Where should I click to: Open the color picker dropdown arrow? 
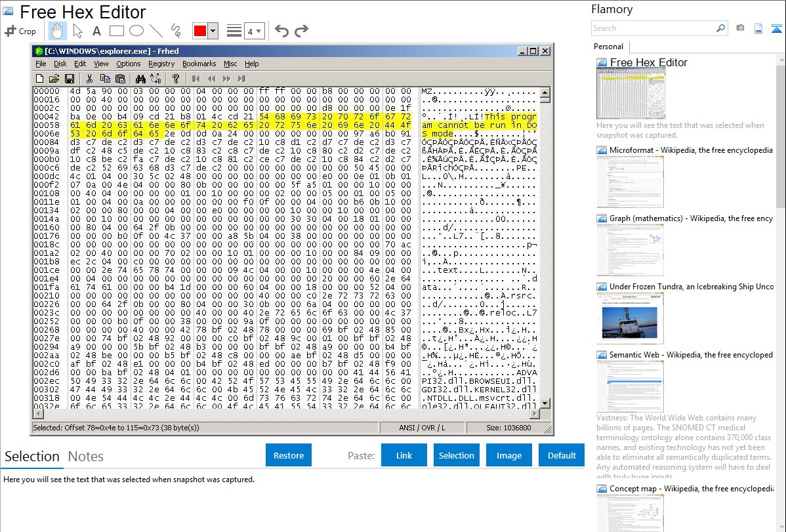(x=213, y=31)
